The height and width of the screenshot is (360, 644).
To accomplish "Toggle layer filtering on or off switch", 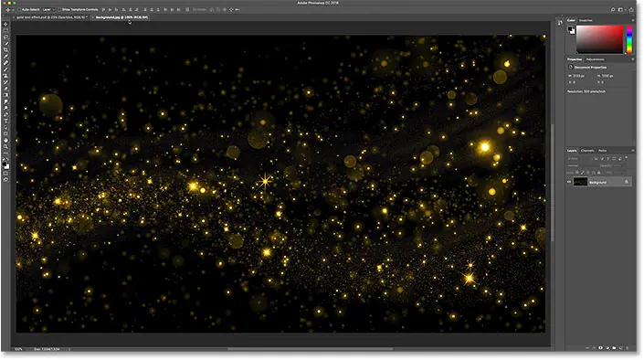I will tap(627, 158).
